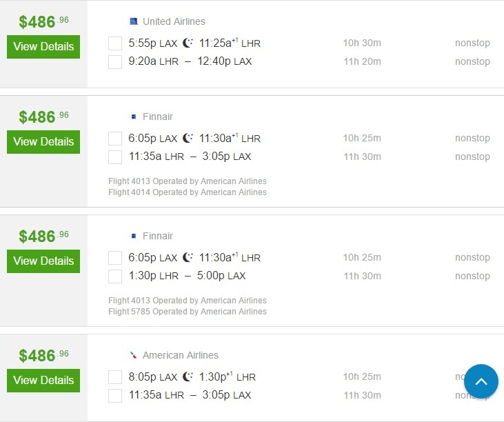The height and width of the screenshot is (422, 504).
Task: Check the United 5:55p LAX departure checkbox
Action: pyautogui.click(x=115, y=43)
